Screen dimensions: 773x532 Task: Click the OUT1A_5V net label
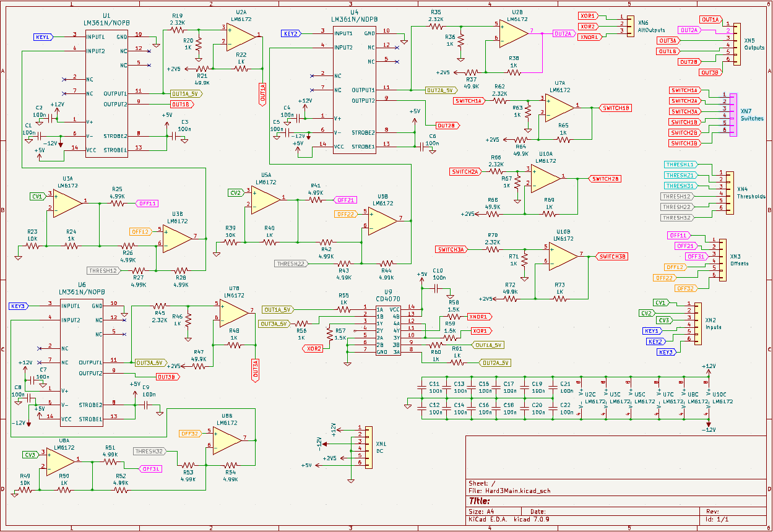pos(186,93)
